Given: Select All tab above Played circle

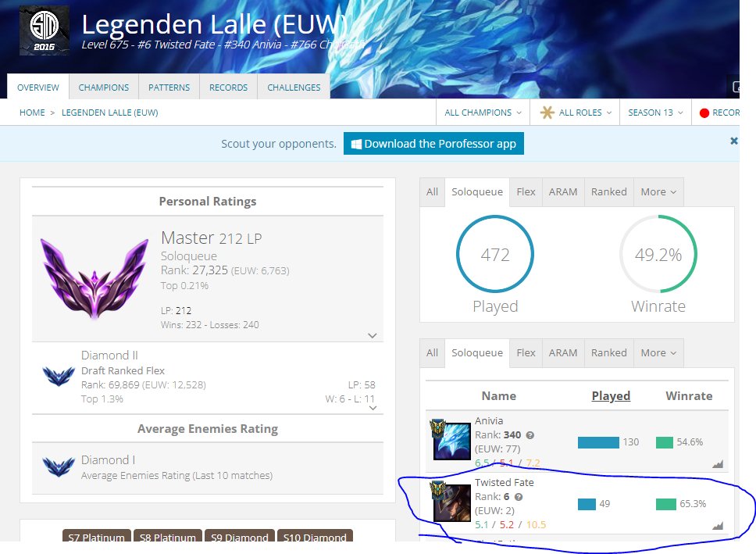Looking at the screenshot, I should [432, 192].
